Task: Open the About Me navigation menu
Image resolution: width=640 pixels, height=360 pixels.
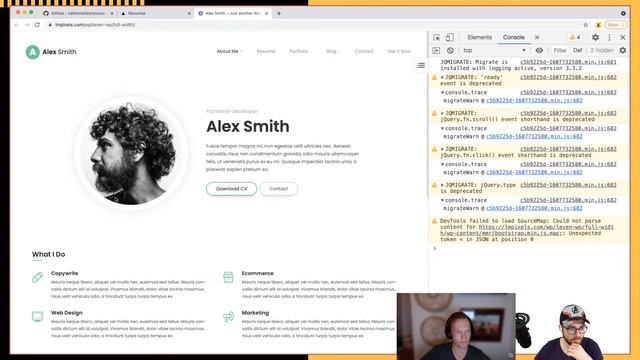Action: coord(229,51)
